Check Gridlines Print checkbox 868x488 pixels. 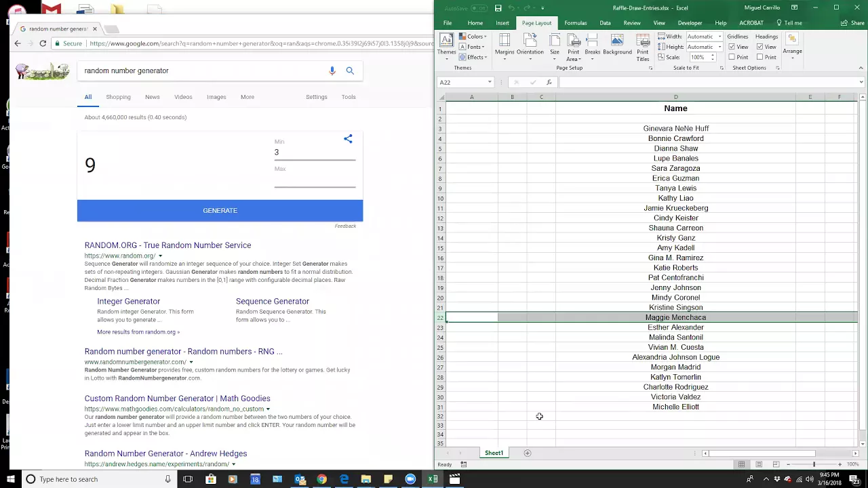click(732, 58)
